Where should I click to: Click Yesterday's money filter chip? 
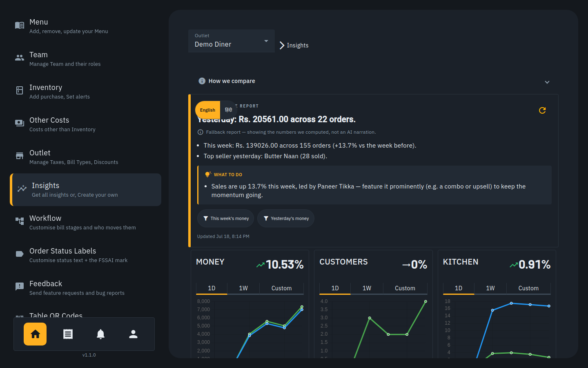point(286,218)
